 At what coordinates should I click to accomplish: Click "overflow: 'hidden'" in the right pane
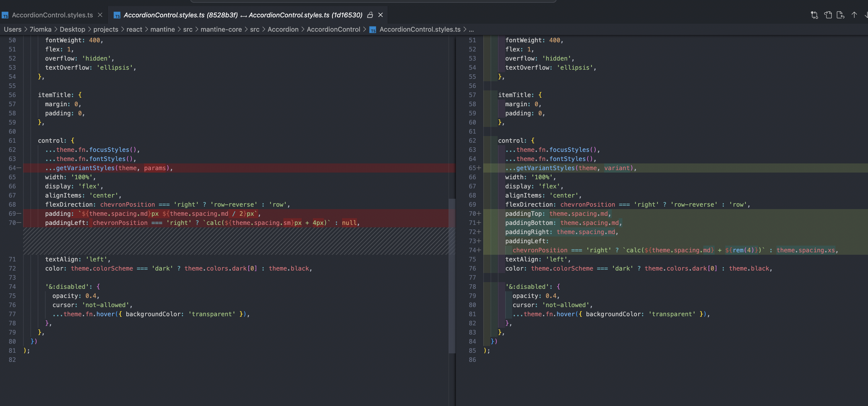pyautogui.click(x=538, y=58)
